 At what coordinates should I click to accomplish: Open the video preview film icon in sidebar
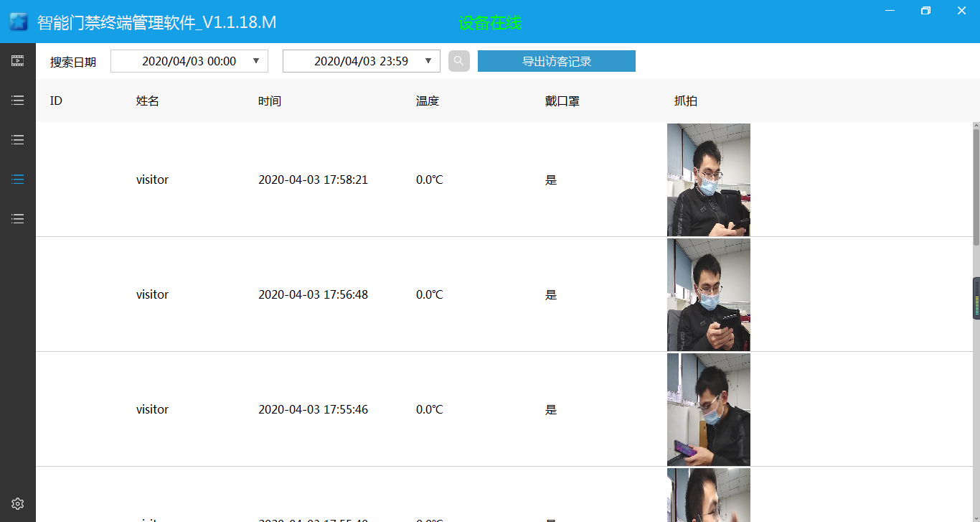click(x=18, y=61)
